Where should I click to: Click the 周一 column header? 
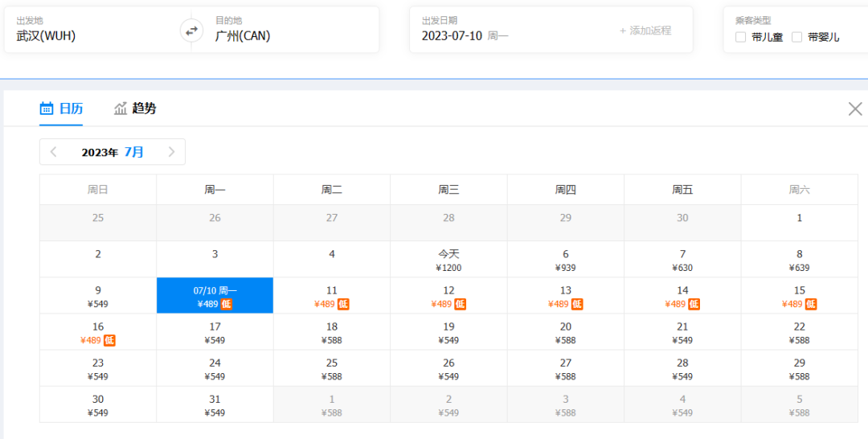point(215,190)
